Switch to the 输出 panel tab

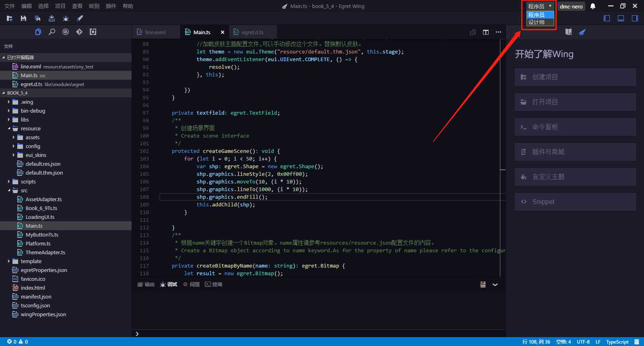click(146, 284)
